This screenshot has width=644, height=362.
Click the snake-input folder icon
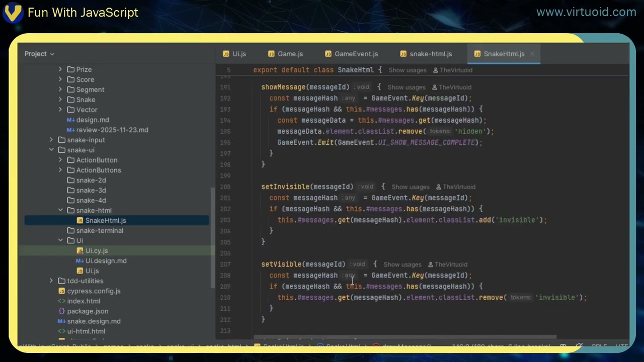pyautogui.click(x=62, y=140)
